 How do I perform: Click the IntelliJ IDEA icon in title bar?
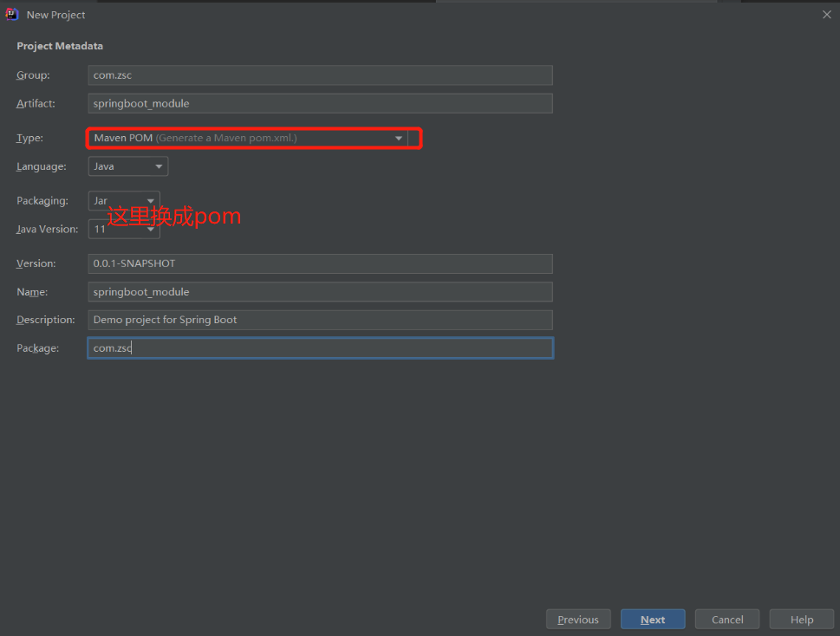pyautogui.click(x=11, y=15)
